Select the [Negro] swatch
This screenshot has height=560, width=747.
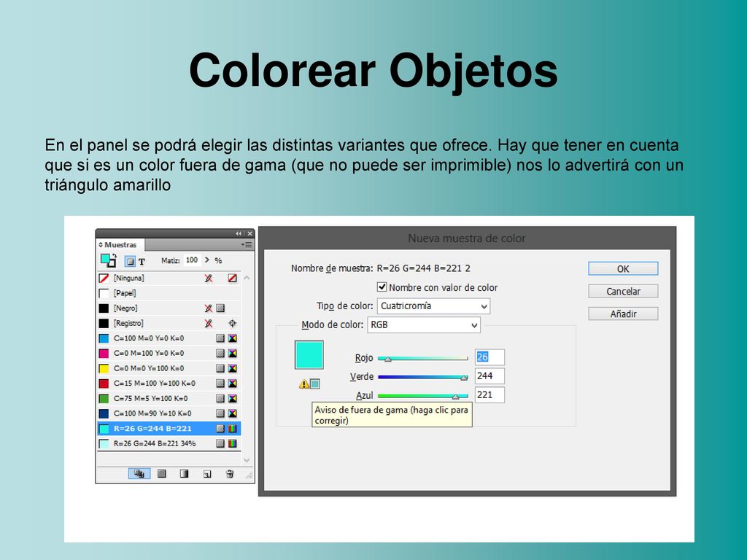(x=169, y=308)
